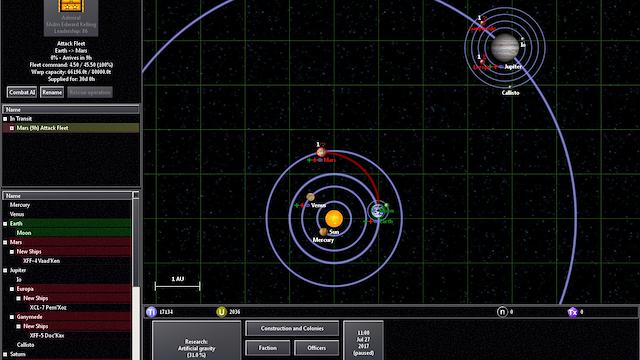This screenshot has height=360, width=640.
Task: Collapse the Mars tree node
Action: [5, 242]
